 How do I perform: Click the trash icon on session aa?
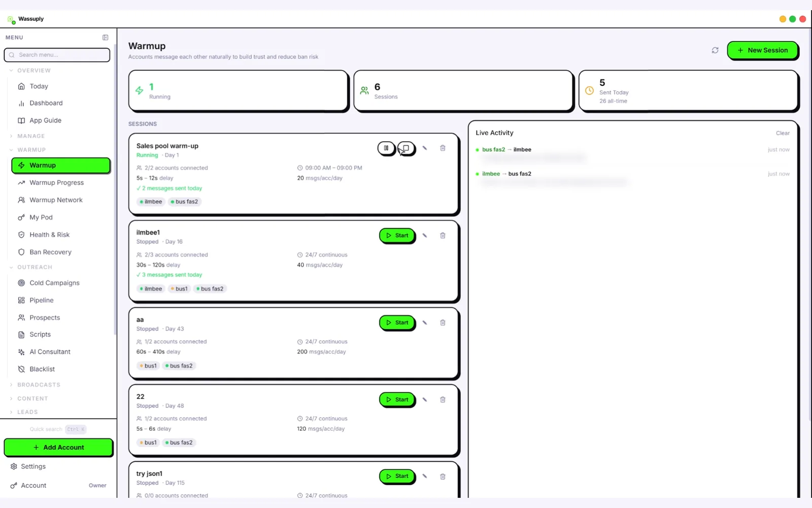(443, 323)
